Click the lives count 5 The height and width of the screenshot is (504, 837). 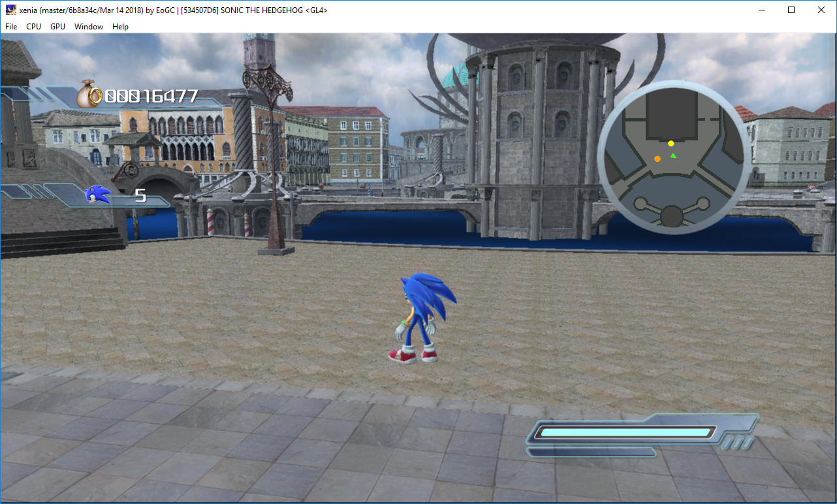click(140, 195)
